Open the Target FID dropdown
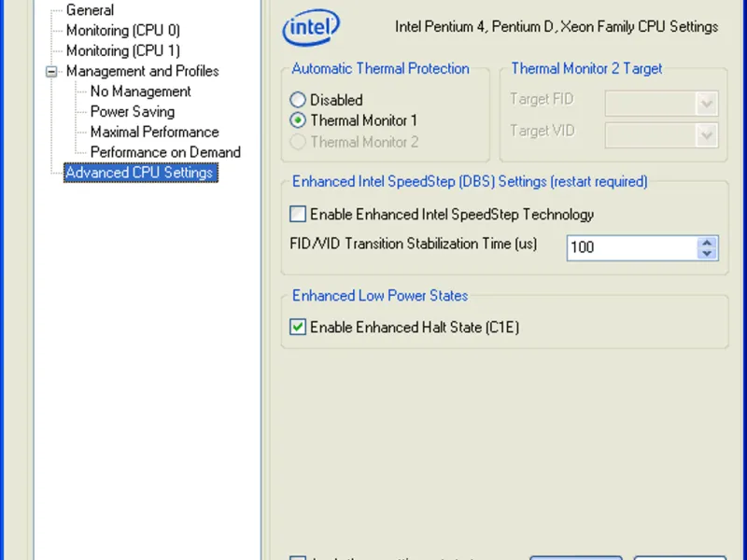The height and width of the screenshot is (560, 747). tap(662, 104)
